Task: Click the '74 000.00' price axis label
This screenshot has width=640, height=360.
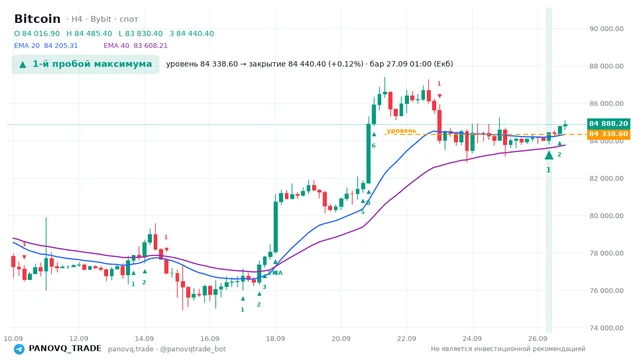Action: tap(606, 328)
